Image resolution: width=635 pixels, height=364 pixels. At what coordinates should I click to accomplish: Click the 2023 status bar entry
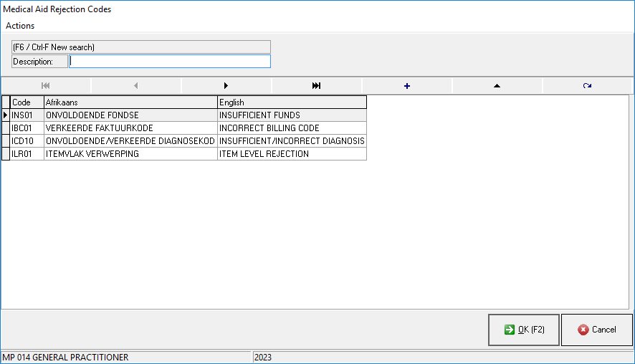(x=263, y=358)
